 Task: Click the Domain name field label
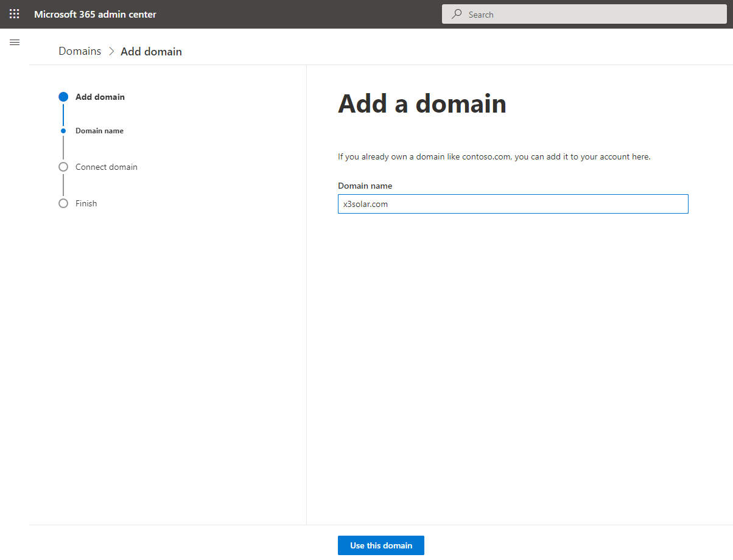pos(365,186)
